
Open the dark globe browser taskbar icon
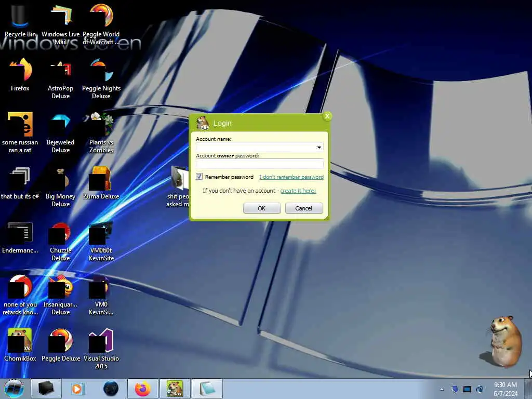point(111,389)
